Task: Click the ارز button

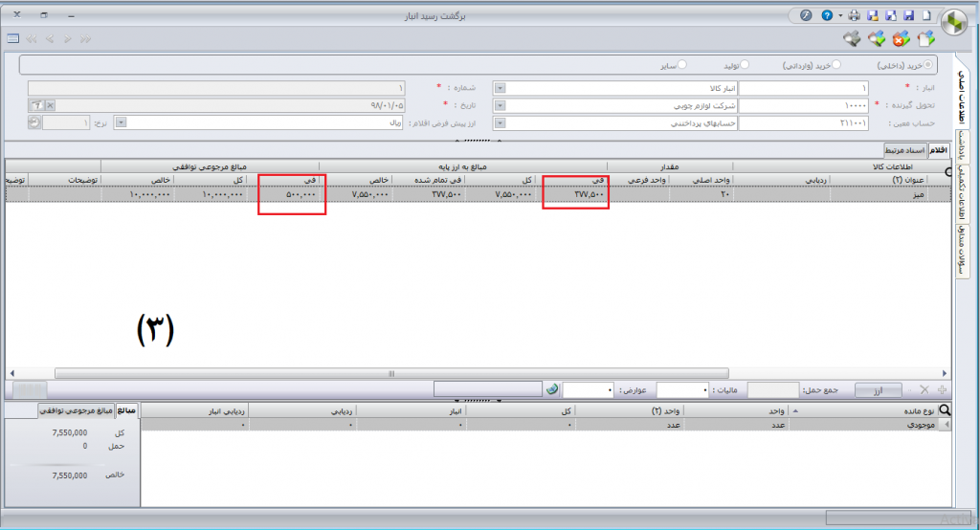Action: pyautogui.click(x=879, y=390)
